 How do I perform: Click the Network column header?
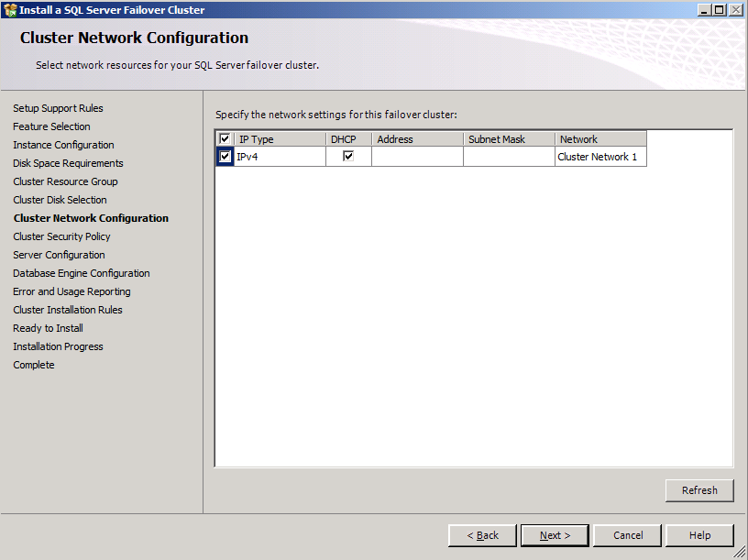coord(600,138)
